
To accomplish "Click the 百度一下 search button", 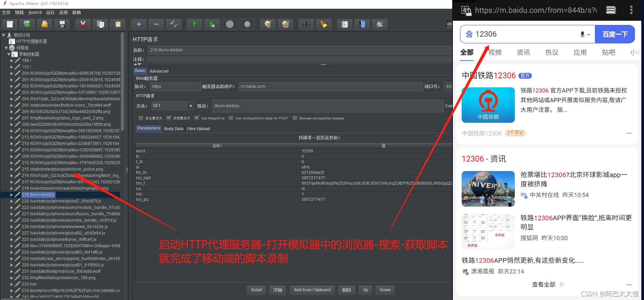I will (615, 34).
